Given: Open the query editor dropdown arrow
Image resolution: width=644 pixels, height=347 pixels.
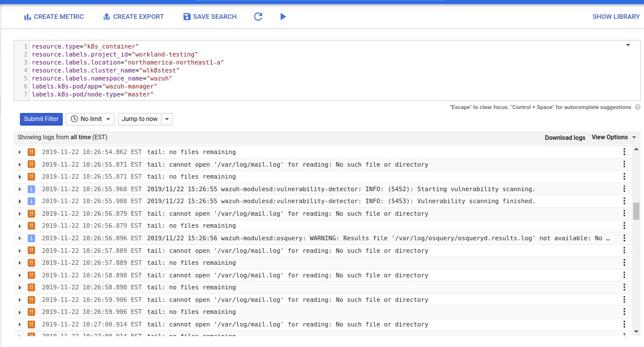Looking at the screenshot, I should click(x=627, y=45).
